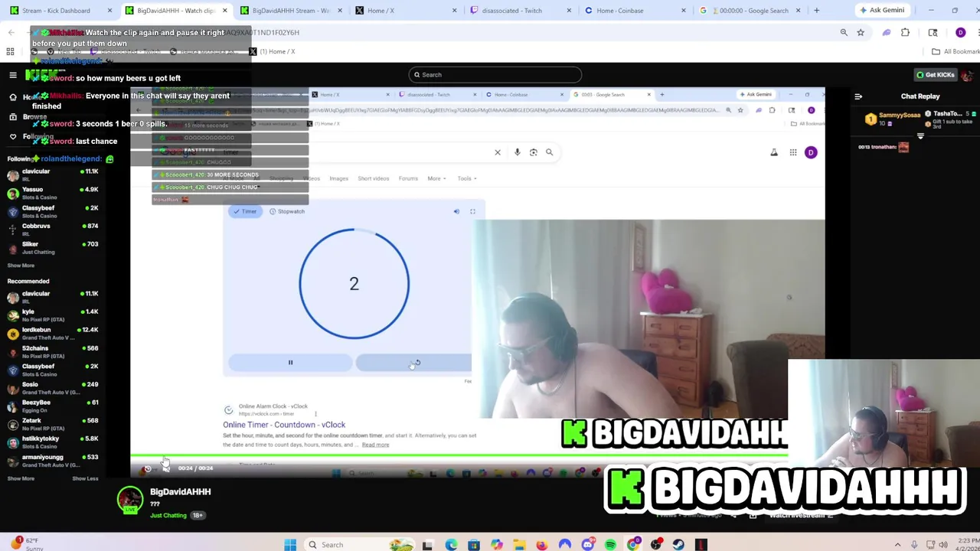The height and width of the screenshot is (551, 980).
Task: Toggle Kick sidebar hamburger menu
Action: tap(13, 75)
